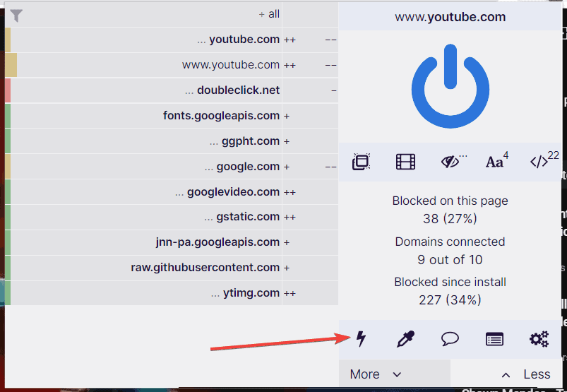Click the green swatch beside ytimg.com
This screenshot has height=392, width=567.
pyautogui.click(x=8, y=293)
